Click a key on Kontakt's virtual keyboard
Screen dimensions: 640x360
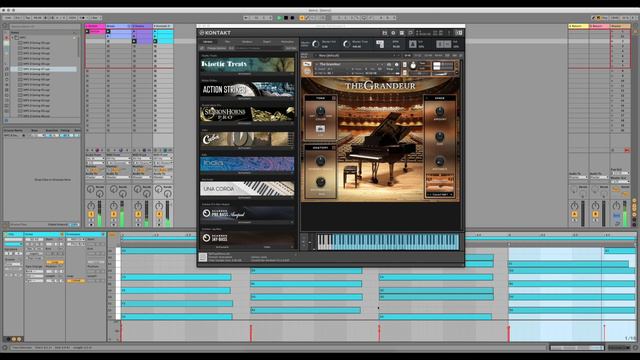tap(388, 241)
